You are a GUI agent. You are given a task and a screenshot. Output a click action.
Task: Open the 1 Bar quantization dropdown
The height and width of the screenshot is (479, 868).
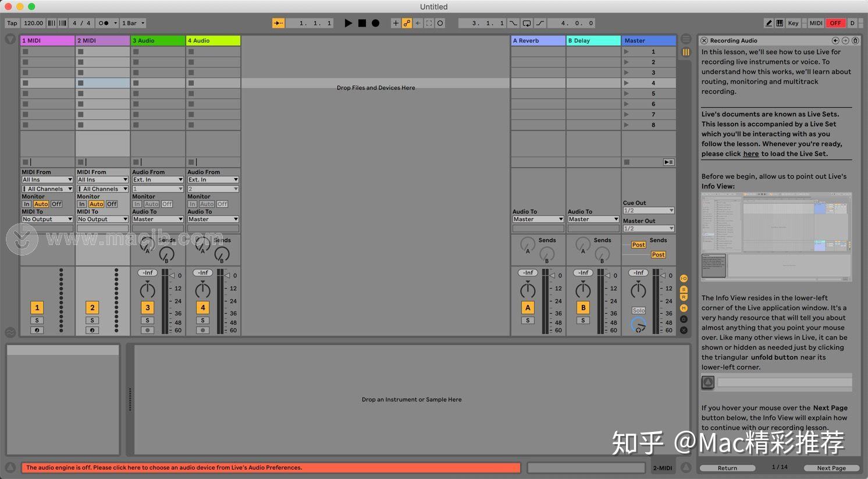tap(133, 23)
